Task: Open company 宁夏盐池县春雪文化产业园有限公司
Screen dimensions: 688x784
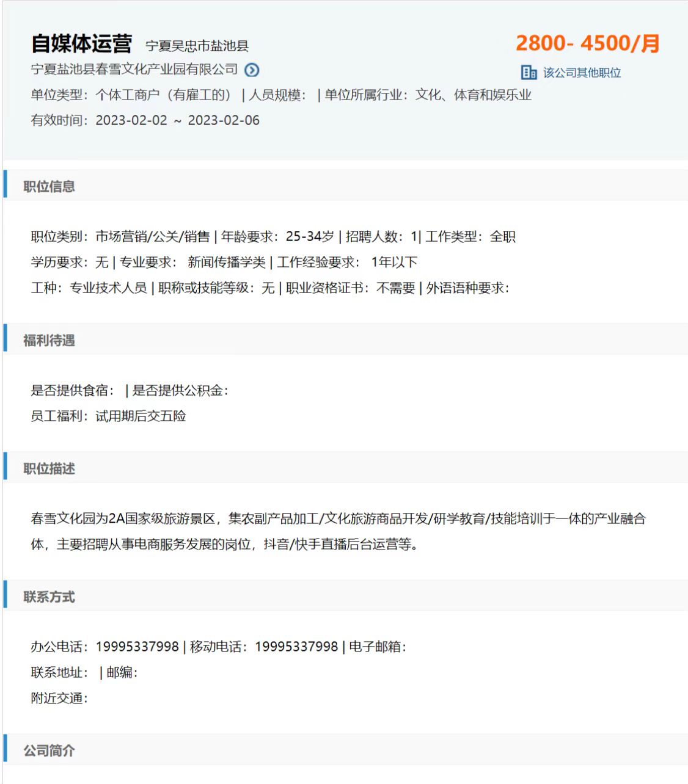Action: coord(134,70)
